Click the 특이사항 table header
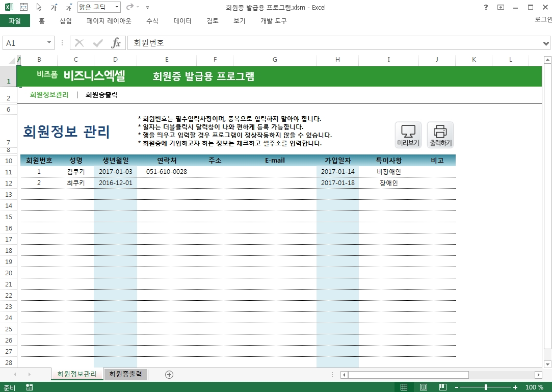The image size is (552, 392). tap(389, 160)
